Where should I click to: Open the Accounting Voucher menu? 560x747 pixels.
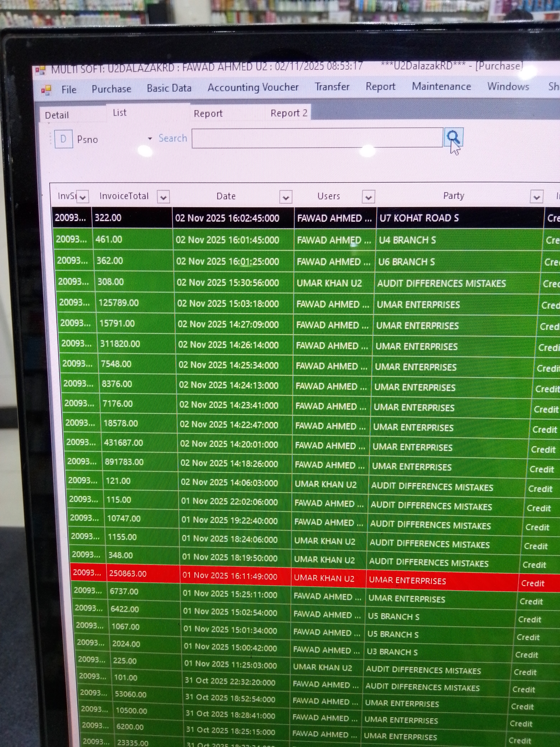tap(253, 87)
